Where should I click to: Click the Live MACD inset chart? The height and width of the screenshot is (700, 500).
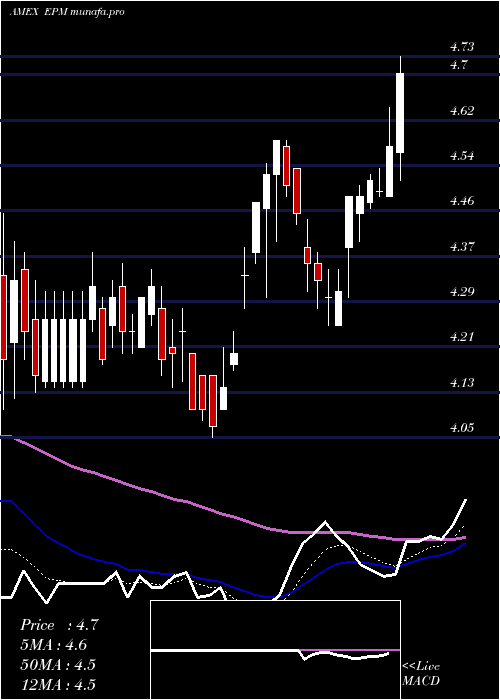(x=275, y=650)
